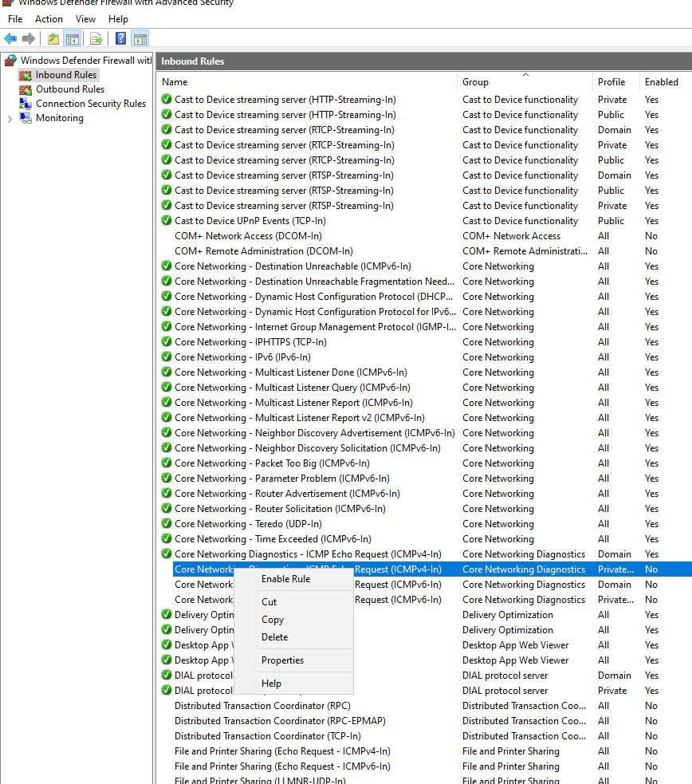Click the Connection Security Rules computers icon
The width and height of the screenshot is (692, 784).
pyautogui.click(x=26, y=104)
